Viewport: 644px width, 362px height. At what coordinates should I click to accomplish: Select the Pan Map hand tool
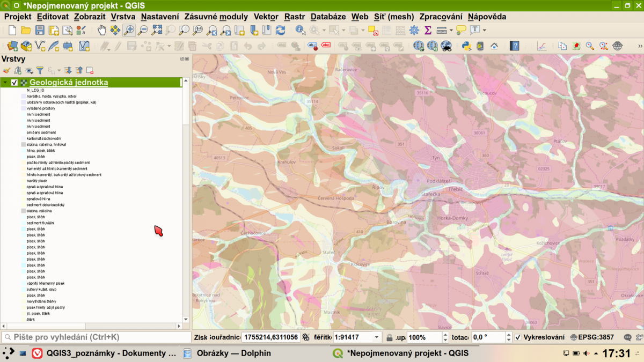[102, 31]
